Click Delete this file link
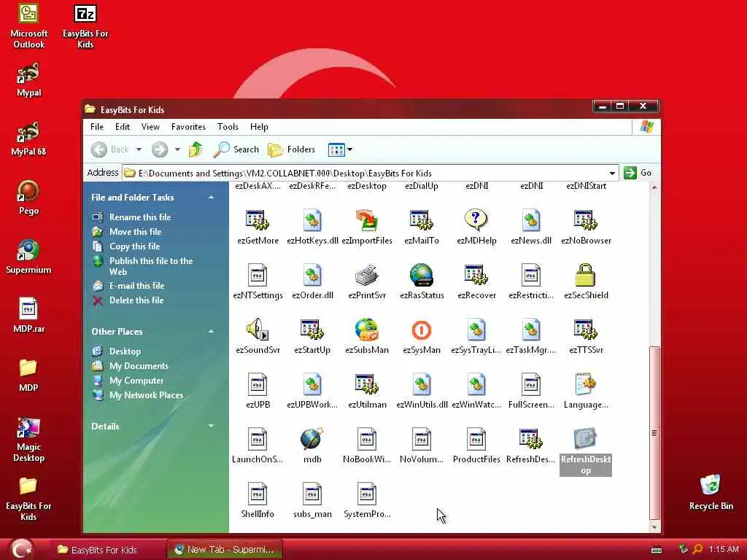The width and height of the screenshot is (747, 560). coord(136,300)
